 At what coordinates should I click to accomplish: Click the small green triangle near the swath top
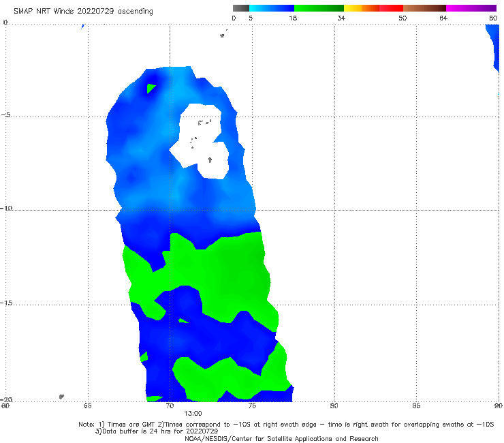pyautogui.click(x=151, y=88)
